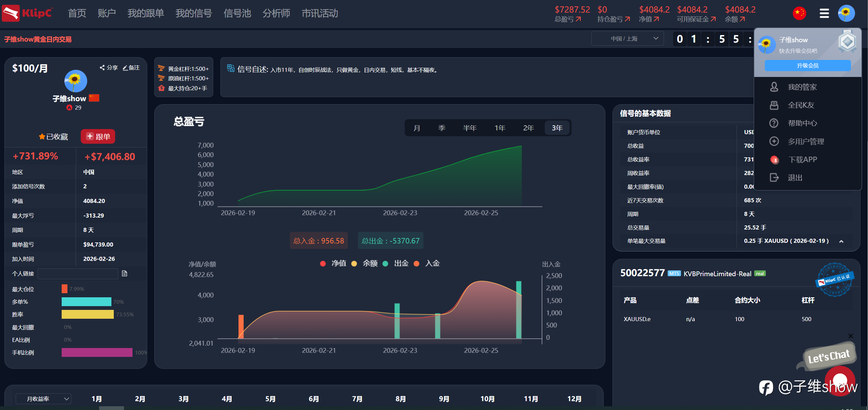Collapse the 单笔最大交易量 row chevron

point(841,241)
